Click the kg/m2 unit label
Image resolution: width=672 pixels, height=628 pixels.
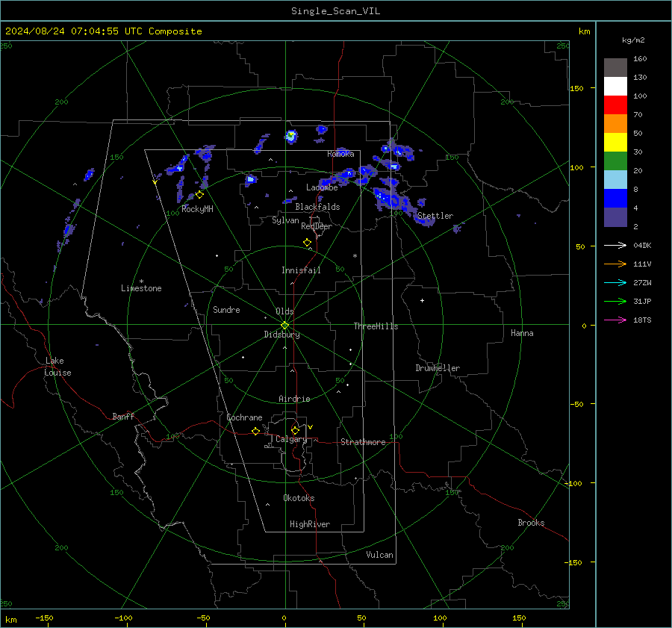point(633,40)
